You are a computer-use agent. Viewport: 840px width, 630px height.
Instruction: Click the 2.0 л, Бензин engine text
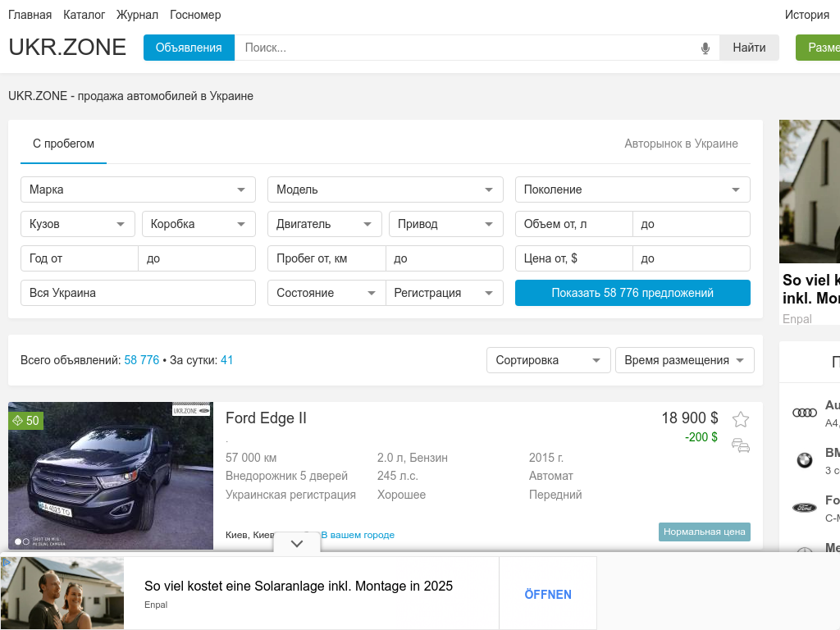tap(412, 458)
